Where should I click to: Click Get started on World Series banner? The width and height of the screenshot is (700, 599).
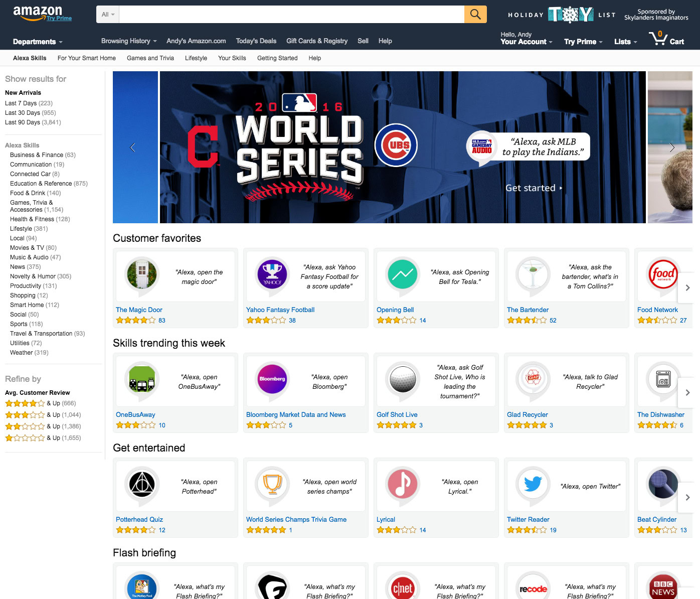click(x=534, y=188)
